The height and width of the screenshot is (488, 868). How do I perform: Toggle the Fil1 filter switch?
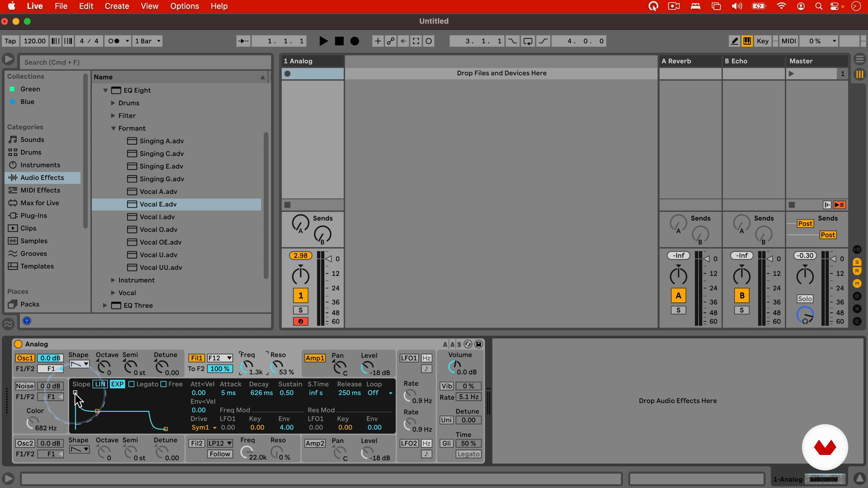(196, 358)
